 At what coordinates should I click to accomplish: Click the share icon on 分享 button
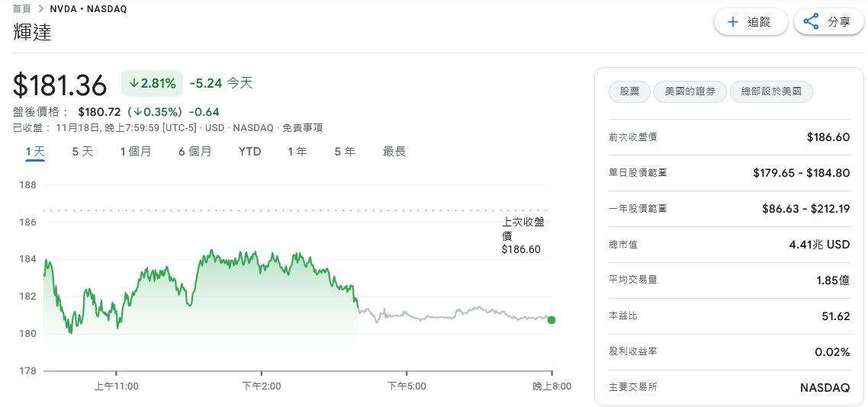812,22
